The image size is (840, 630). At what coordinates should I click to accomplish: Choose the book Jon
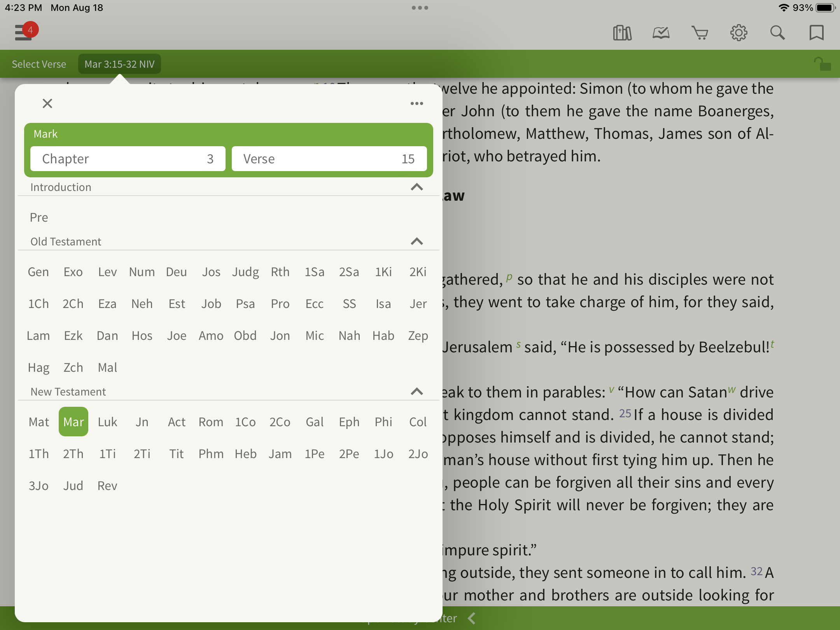tap(280, 336)
